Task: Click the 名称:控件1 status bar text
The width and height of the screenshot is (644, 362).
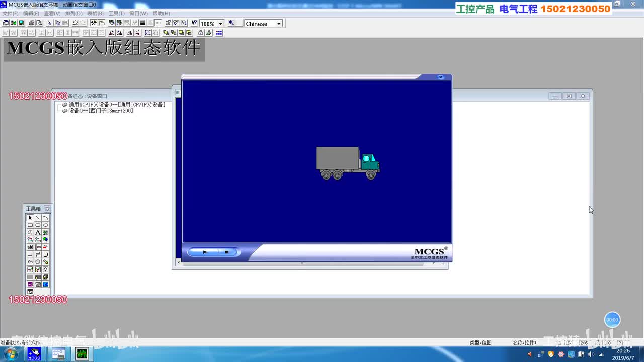Action: point(525,343)
